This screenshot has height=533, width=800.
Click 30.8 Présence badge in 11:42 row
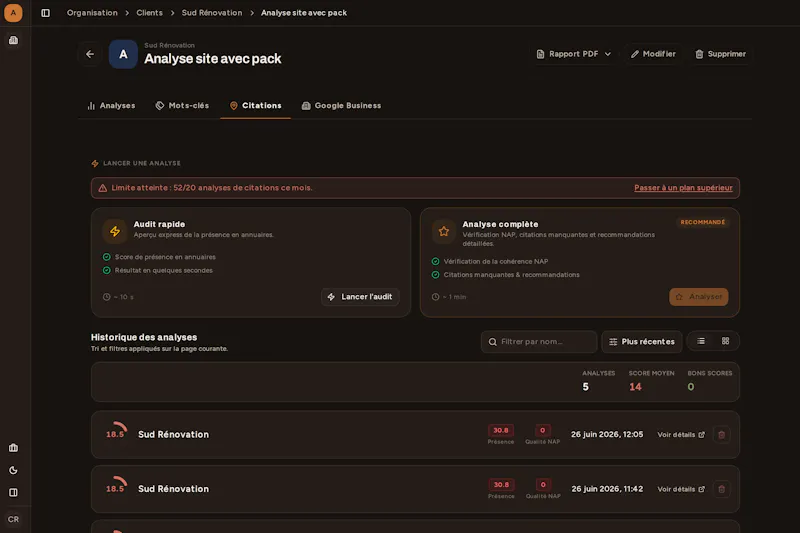point(501,485)
